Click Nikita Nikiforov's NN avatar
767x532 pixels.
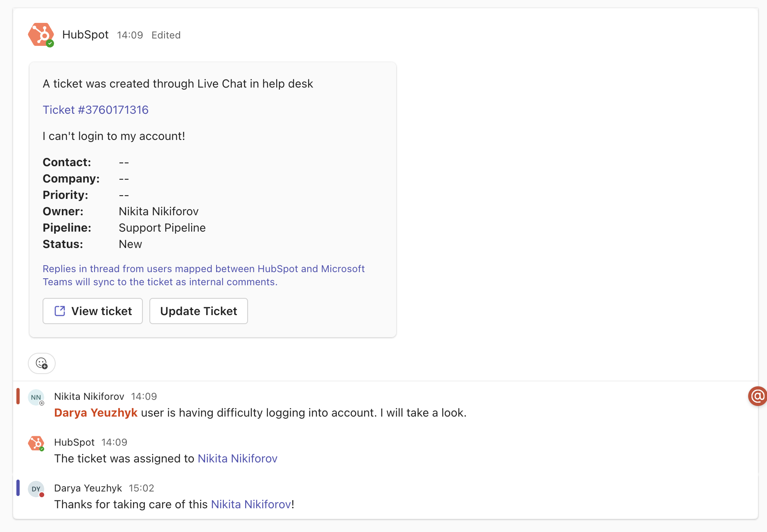[x=36, y=397]
